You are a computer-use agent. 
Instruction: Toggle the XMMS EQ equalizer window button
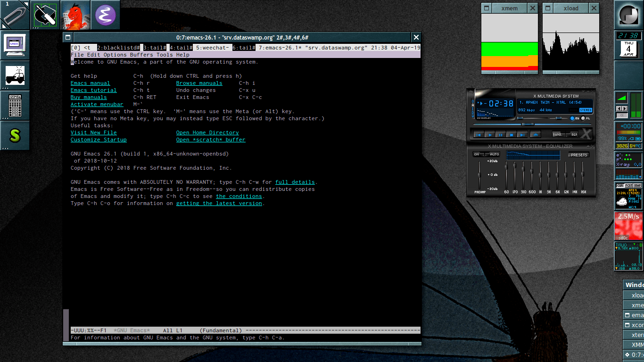(x=574, y=118)
